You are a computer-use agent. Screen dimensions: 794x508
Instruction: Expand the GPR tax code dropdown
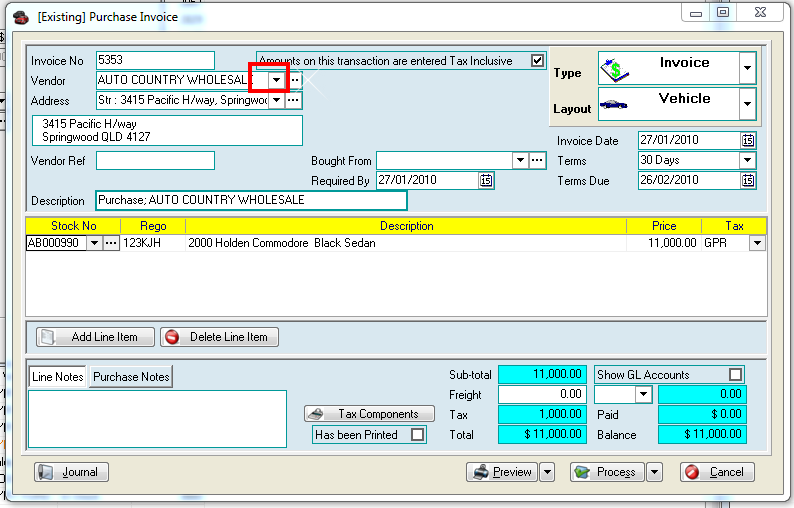point(757,243)
